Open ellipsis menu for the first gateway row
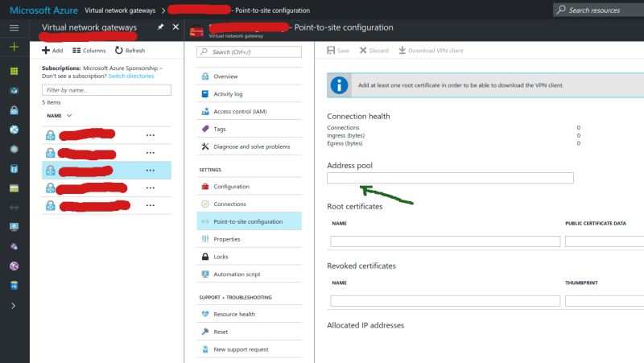 (x=151, y=135)
